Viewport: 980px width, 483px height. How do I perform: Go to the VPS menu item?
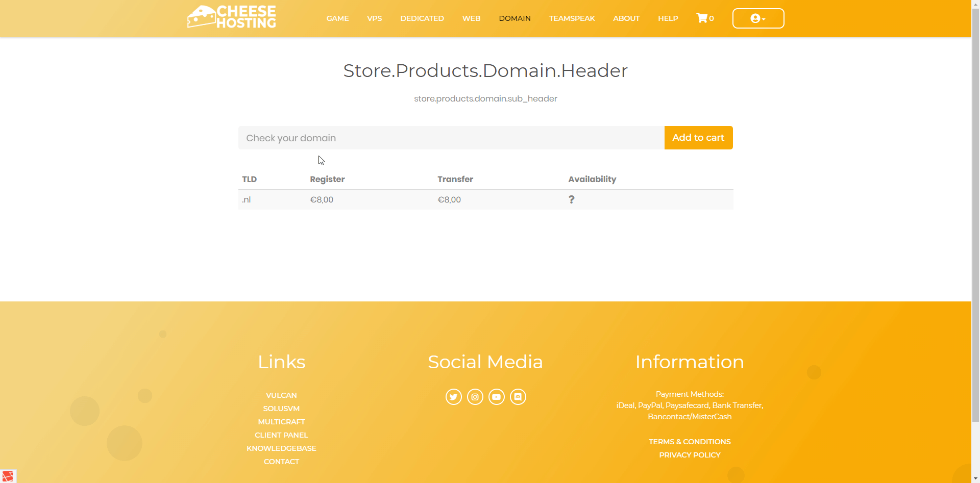pyautogui.click(x=374, y=18)
